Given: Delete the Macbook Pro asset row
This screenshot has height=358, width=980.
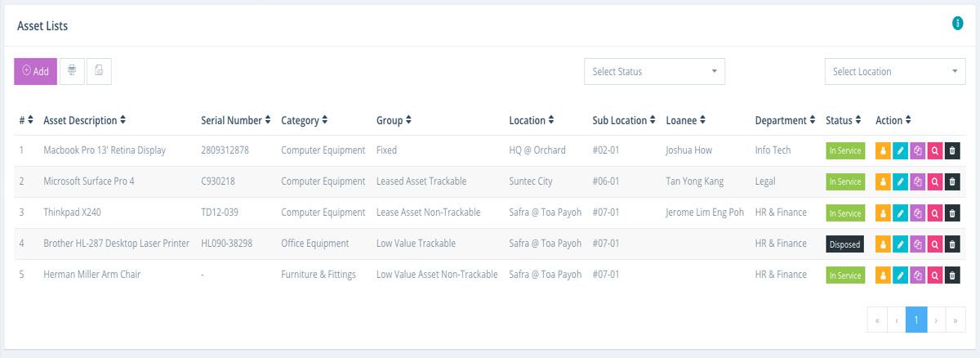Looking at the screenshot, I should click(x=952, y=150).
